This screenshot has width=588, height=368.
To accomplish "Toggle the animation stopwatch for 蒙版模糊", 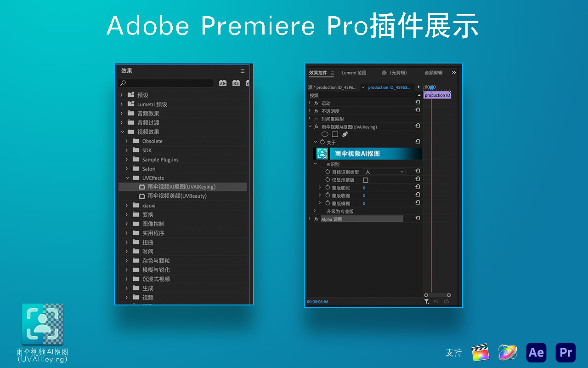I will [328, 203].
